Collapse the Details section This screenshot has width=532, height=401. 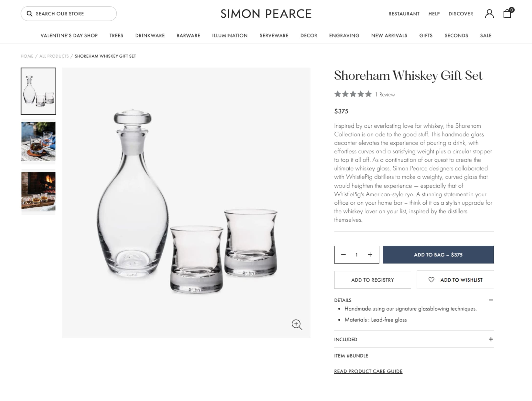pyautogui.click(x=491, y=300)
